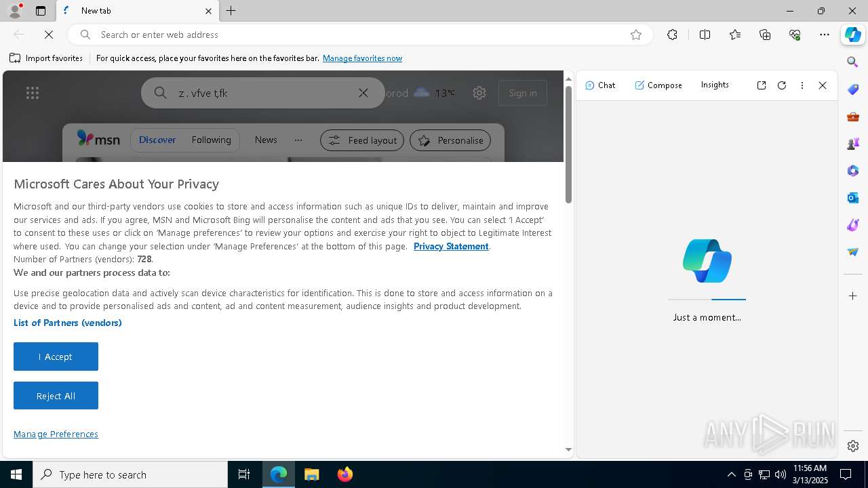
Task: Refresh the Copilot pane
Action: pos(782,85)
